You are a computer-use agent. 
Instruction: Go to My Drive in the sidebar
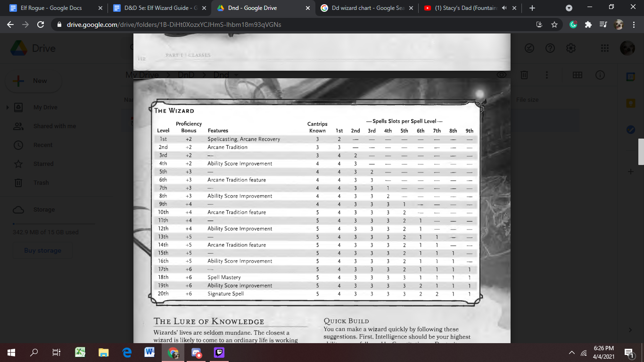45,107
